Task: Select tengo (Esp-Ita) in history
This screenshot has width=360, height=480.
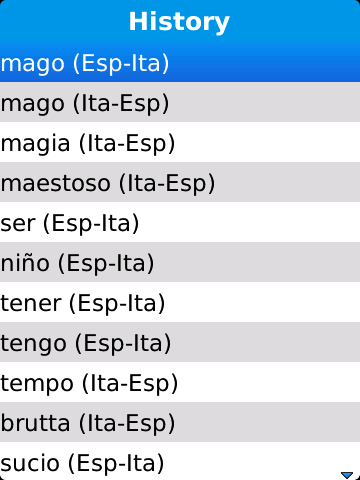Action: tap(180, 342)
